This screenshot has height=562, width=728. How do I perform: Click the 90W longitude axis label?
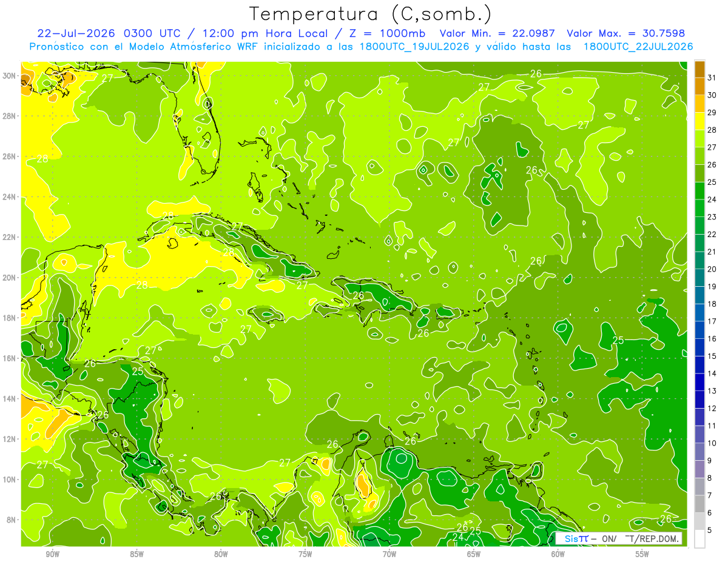point(52,554)
